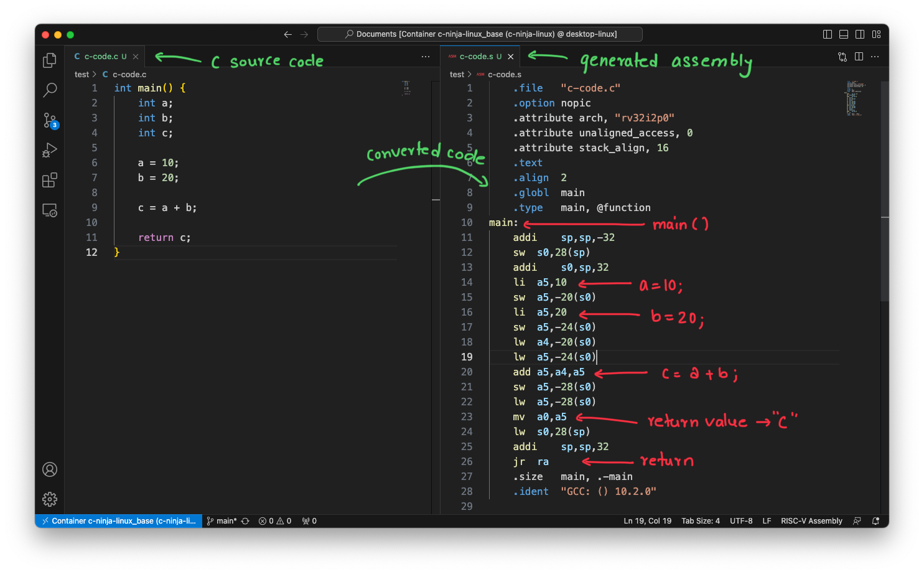Click 'test' breadcrumb in right editor
This screenshot has width=924, height=574.
point(457,75)
